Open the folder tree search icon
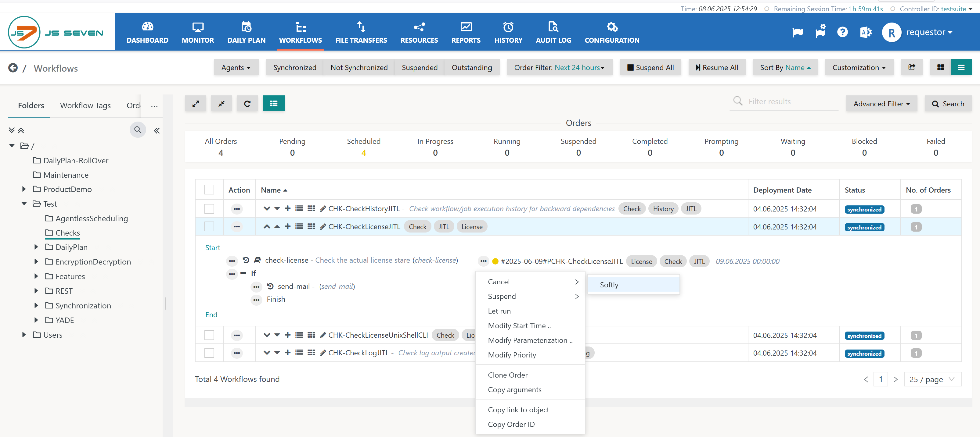The height and width of the screenshot is (437, 980). click(138, 130)
